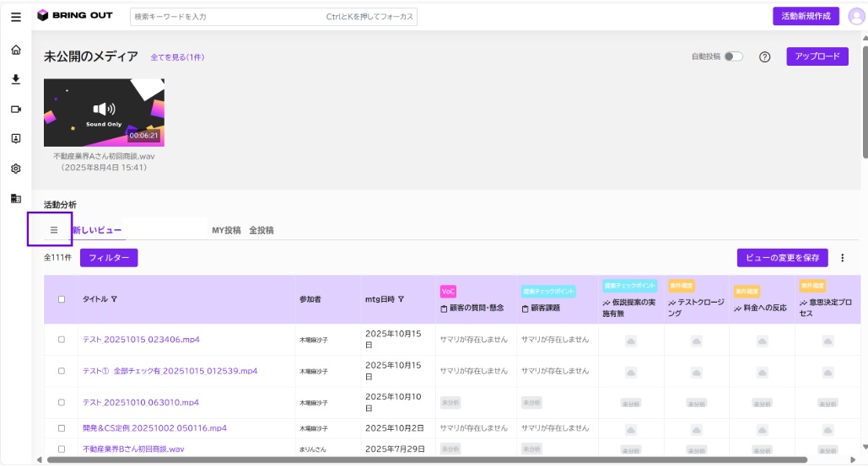The height and width of the screenshot is (467, 868).
Task: Check the box for テスト_20251015_023406.mp4 row
Action: [x=62, y=340]
